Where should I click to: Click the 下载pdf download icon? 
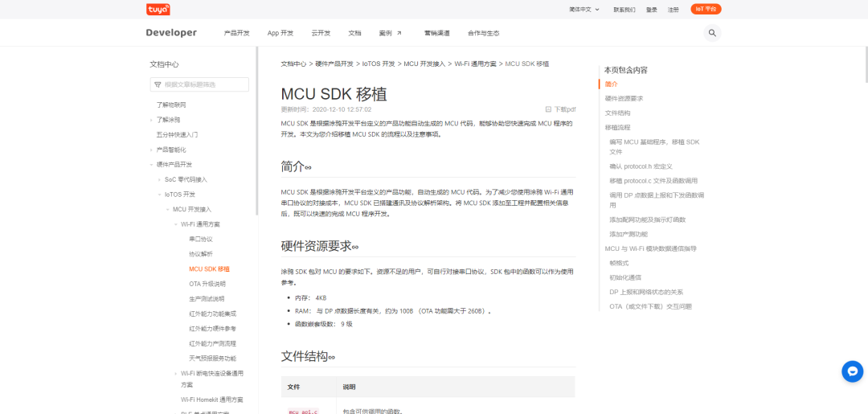tap(548, 109)
